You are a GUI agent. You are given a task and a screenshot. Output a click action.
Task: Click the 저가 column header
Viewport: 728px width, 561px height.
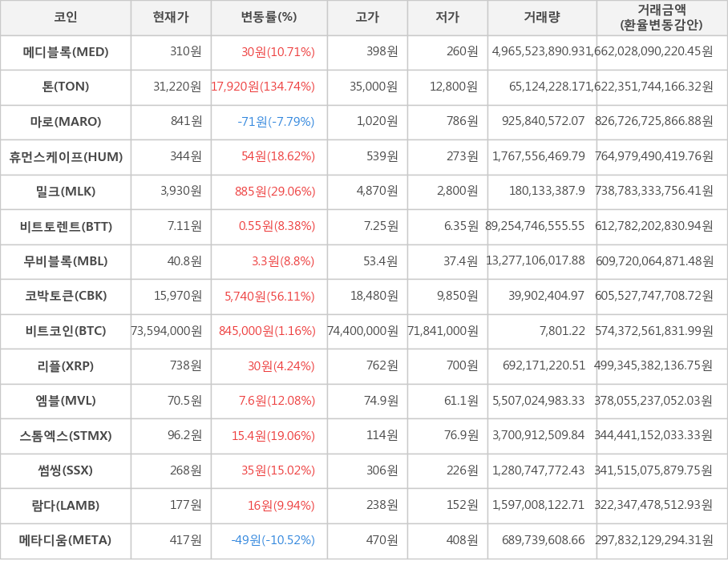(447, 18)
